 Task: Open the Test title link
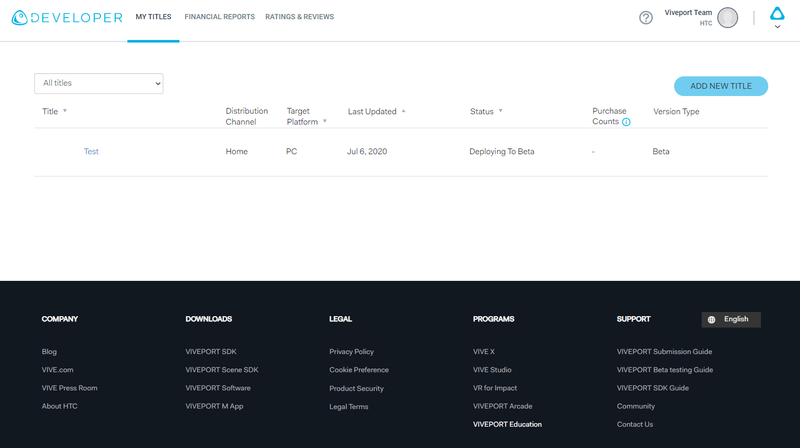(x=91, y=152)
